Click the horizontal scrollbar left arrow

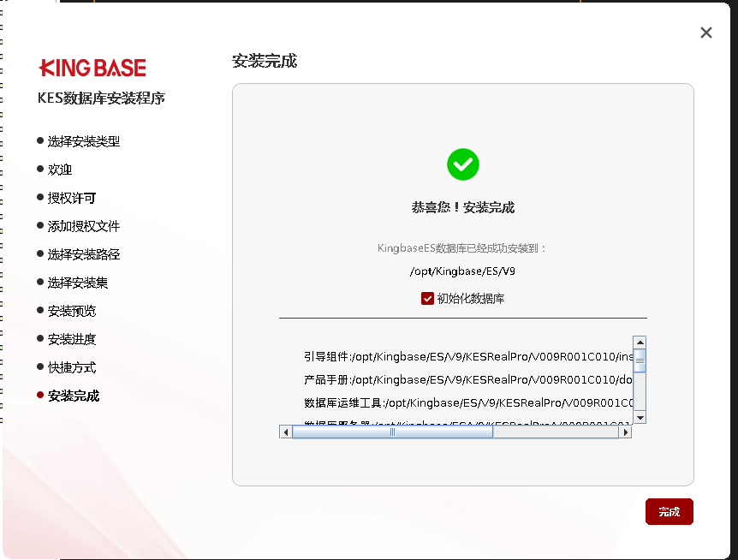[286, 432]
